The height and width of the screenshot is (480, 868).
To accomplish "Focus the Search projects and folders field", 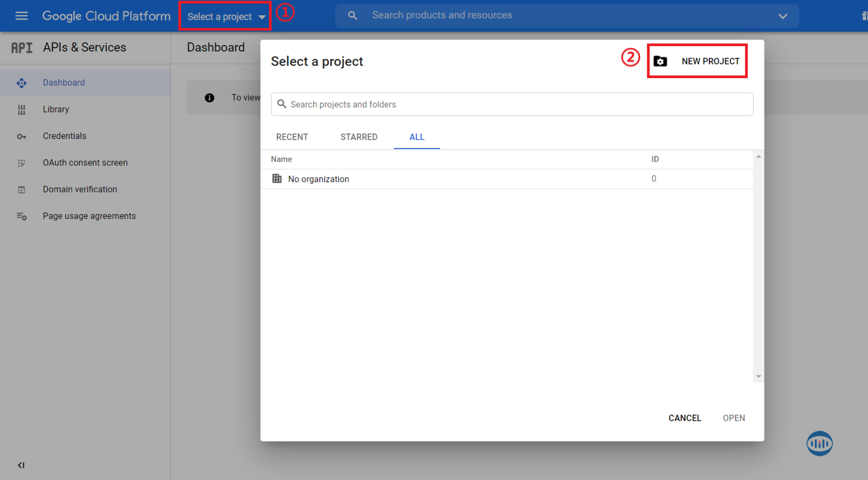I will click(x=512, y=104).
